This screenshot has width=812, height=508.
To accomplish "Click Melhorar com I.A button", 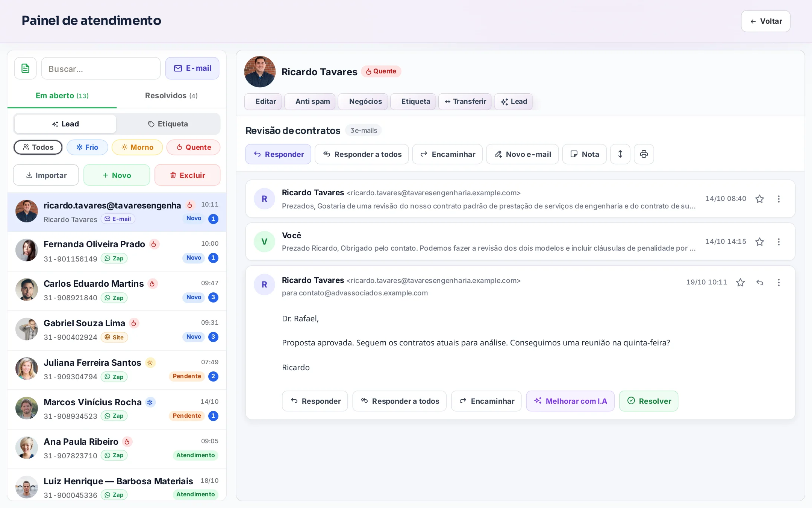I will 570,401.
